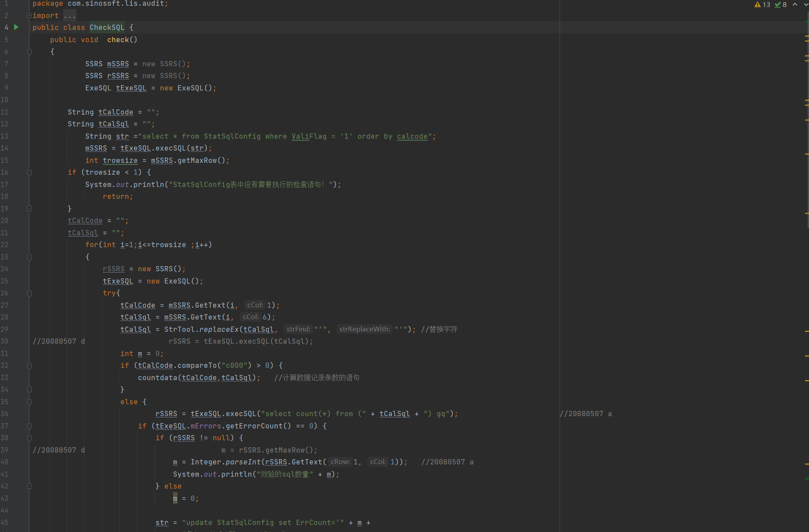Click the strFind: parameter hint
Viewport: 809px width, 532px height.
click(298, 329)
